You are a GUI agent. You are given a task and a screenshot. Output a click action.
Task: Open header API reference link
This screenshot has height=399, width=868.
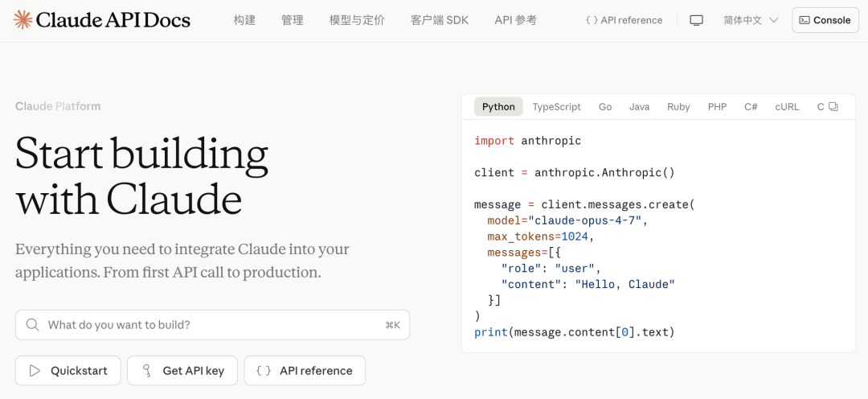624,20
